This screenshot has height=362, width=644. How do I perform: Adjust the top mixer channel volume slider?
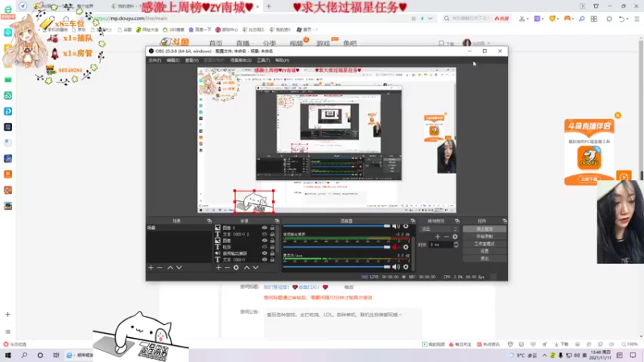pyautogui.click(x=336, y=226)
